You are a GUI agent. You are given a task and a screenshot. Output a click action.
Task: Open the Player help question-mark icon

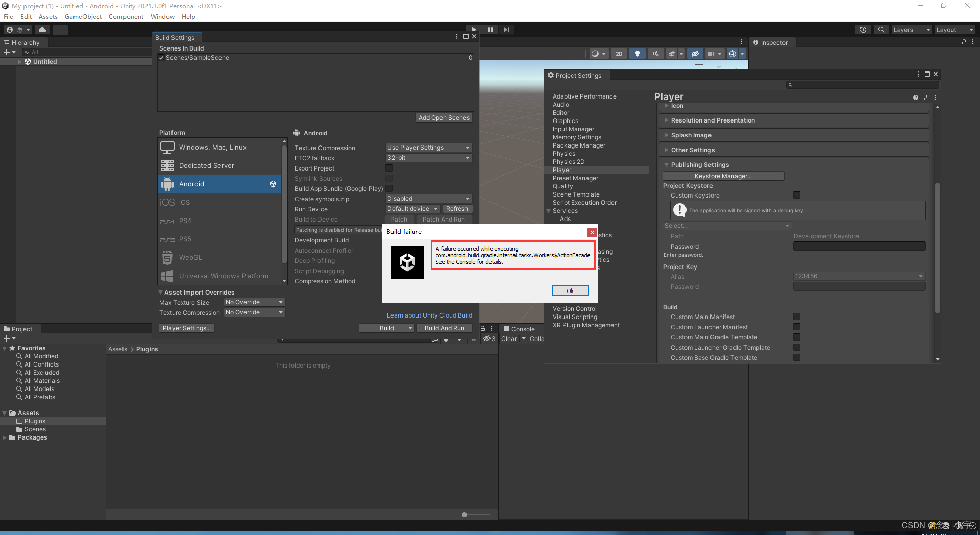[x=916, y=98]
